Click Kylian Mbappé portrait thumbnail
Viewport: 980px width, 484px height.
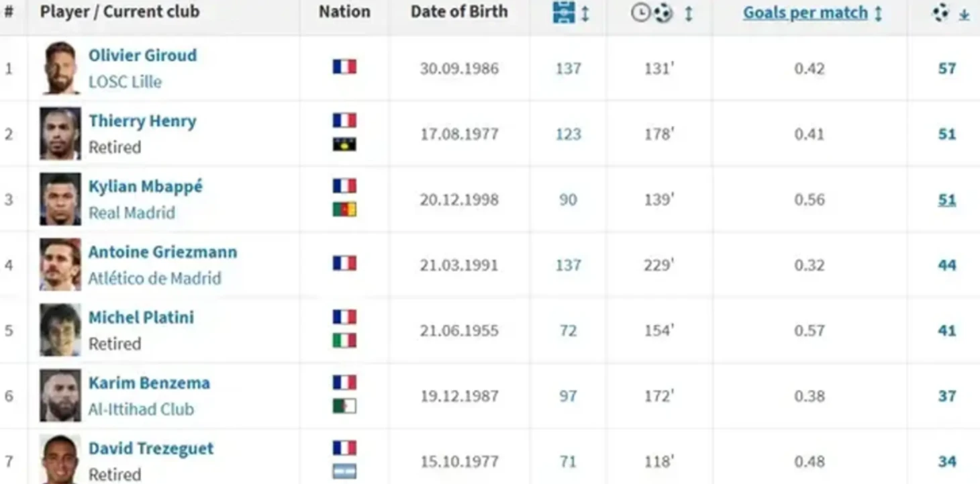tap(60, 199)
